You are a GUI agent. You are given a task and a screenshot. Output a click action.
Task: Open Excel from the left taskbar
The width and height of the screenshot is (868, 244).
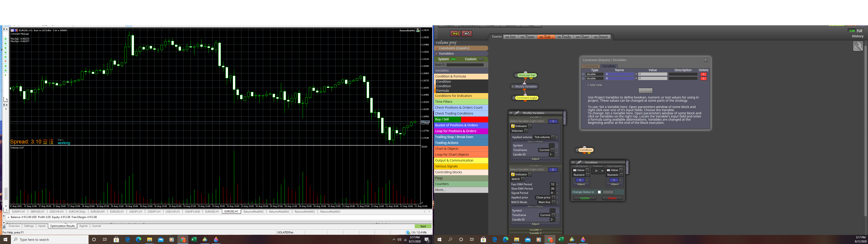point(194,240)
